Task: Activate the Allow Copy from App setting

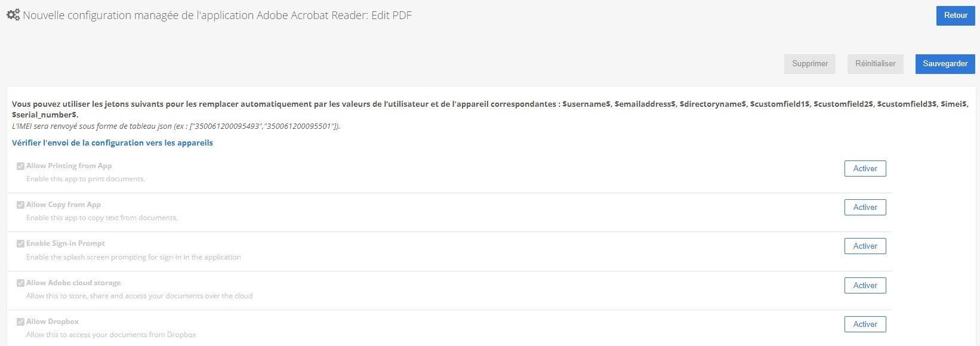Action: pyautogui.click(x=865, y=208)
